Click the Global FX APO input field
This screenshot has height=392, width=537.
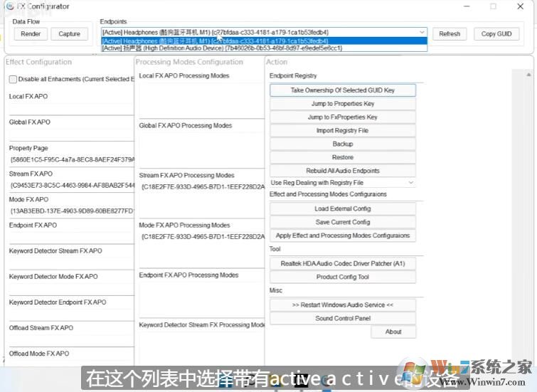point(72,134)
